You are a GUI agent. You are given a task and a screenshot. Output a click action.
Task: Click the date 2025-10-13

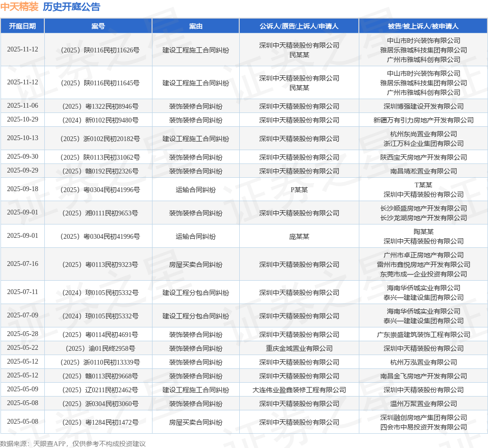22,138
